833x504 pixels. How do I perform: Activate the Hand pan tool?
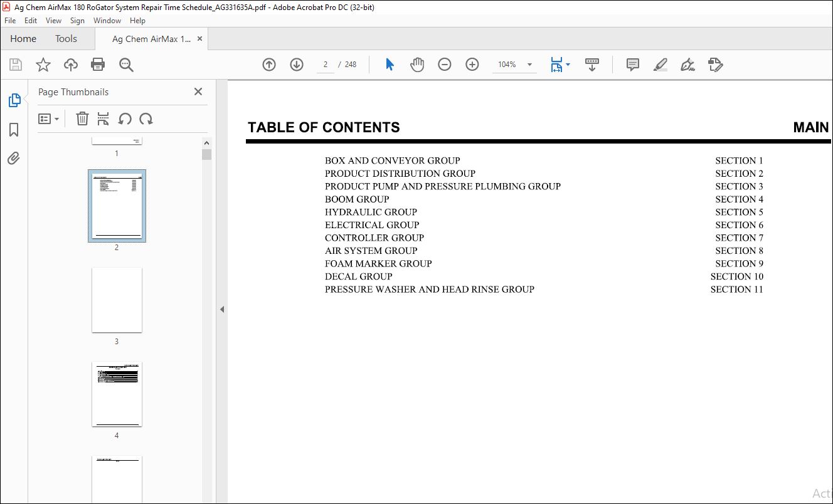click(417, 65)
